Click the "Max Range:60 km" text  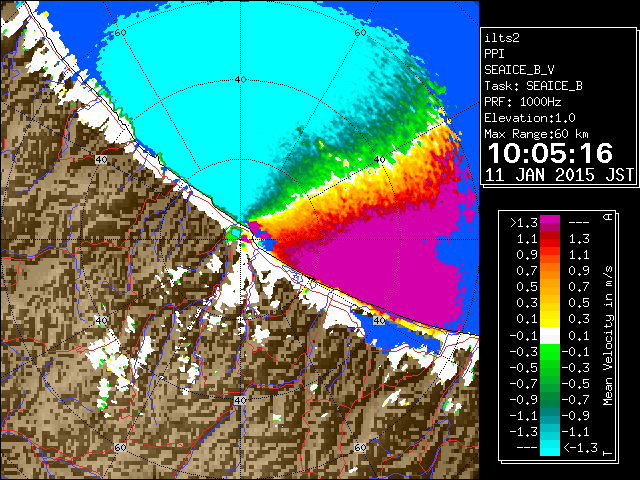click(536, 134)
